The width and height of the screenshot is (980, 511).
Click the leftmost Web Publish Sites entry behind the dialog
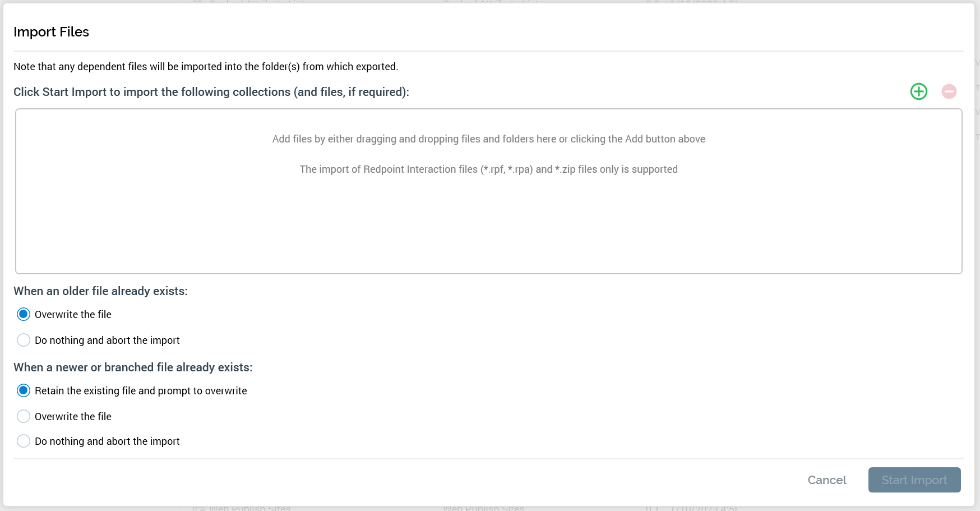pos(249,508)
